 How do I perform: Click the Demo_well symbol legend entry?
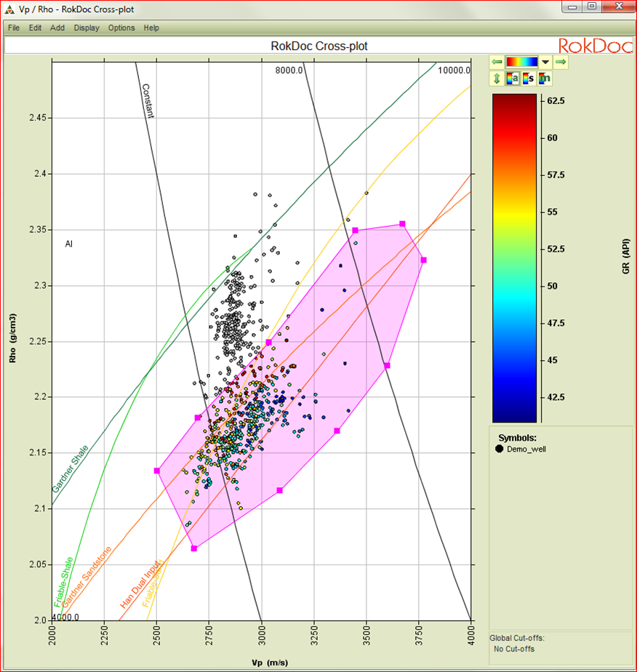(x=524, y=449)
